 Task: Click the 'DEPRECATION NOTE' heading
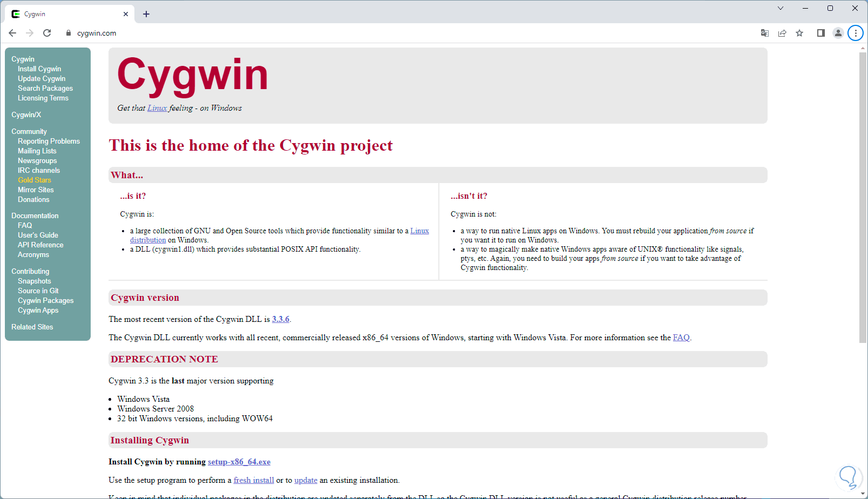pos(164,359)
